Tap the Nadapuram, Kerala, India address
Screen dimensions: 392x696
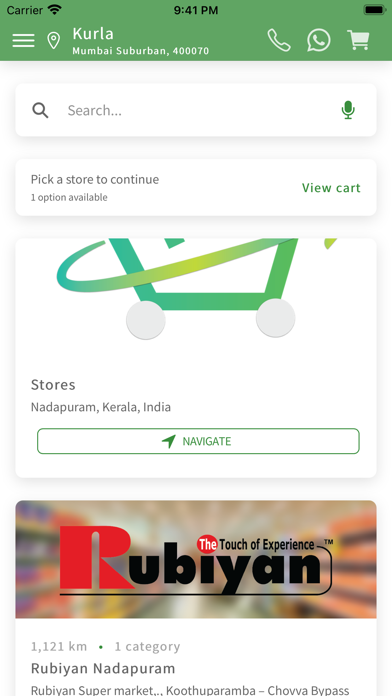(101, 407)
